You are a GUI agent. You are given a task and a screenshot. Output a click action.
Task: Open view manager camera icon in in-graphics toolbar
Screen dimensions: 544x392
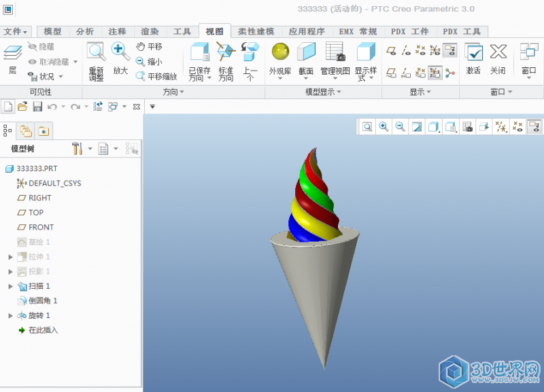(x=467, y=127)
